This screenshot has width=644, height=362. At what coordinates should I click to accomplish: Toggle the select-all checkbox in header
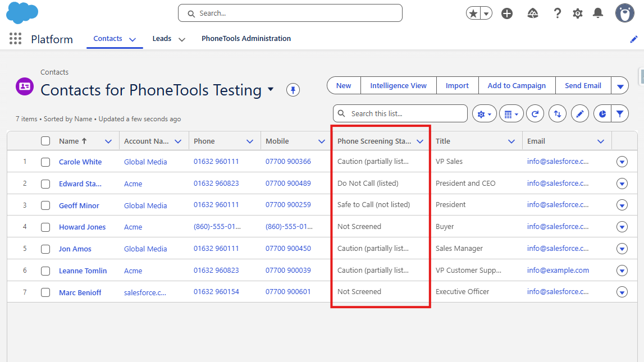[45, 141]
